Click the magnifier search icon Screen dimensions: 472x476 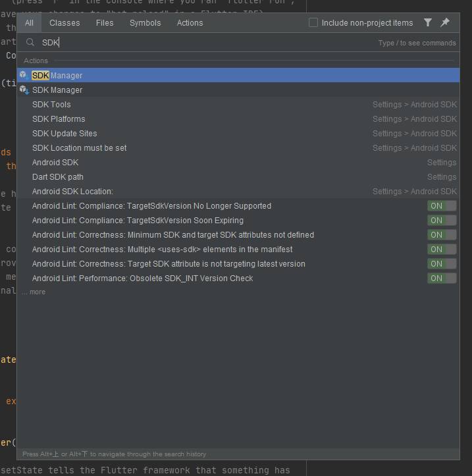coord(30,42)
